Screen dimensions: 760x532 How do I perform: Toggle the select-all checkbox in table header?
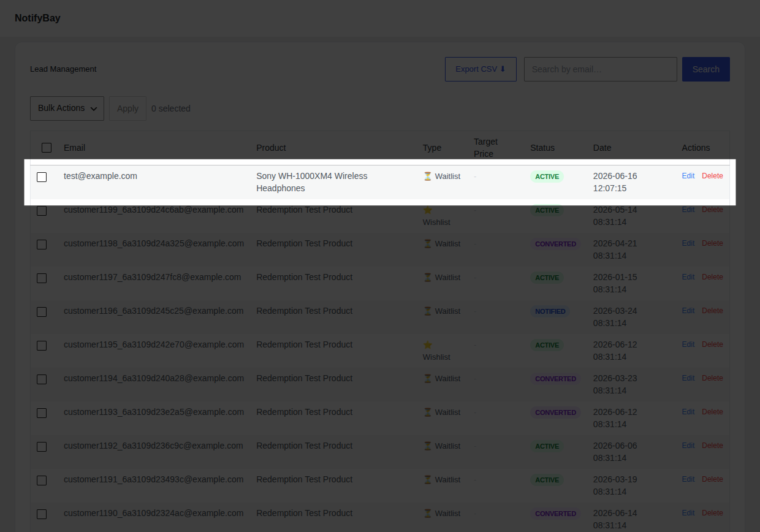[47, 148]
